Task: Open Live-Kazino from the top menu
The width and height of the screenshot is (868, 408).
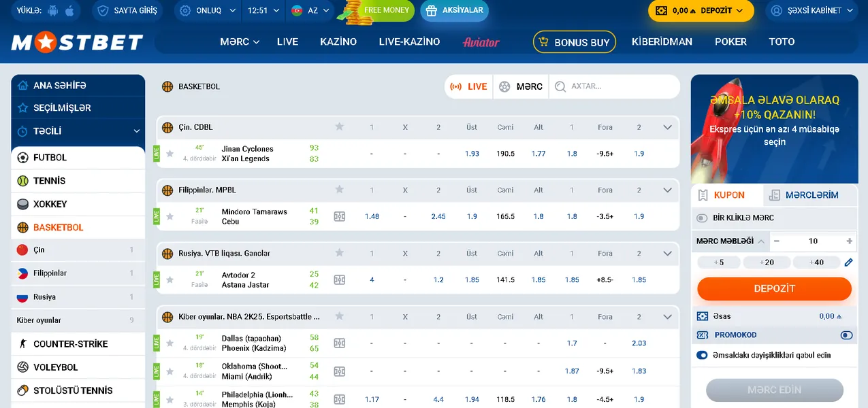Action: (x=409, y=42)
